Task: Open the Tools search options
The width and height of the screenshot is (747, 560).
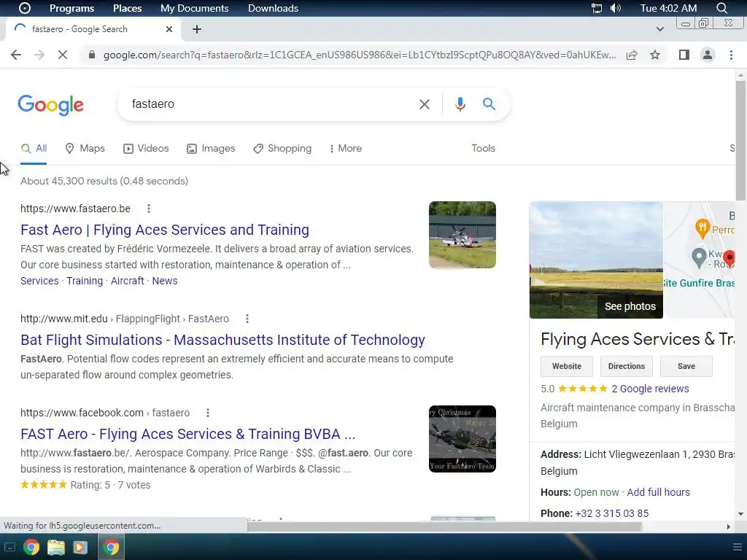Action: click(483, 149)
